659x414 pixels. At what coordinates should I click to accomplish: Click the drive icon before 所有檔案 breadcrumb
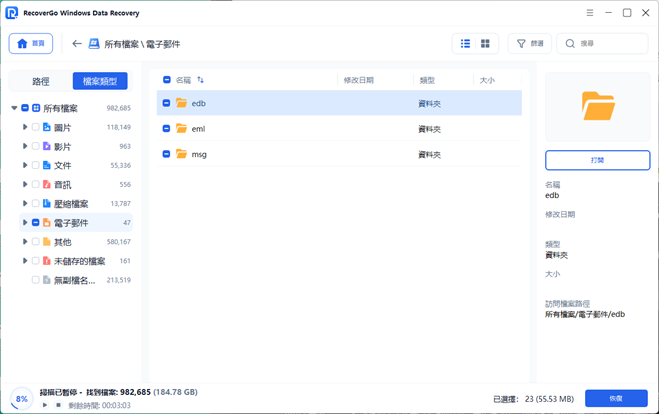coord(94,43)
